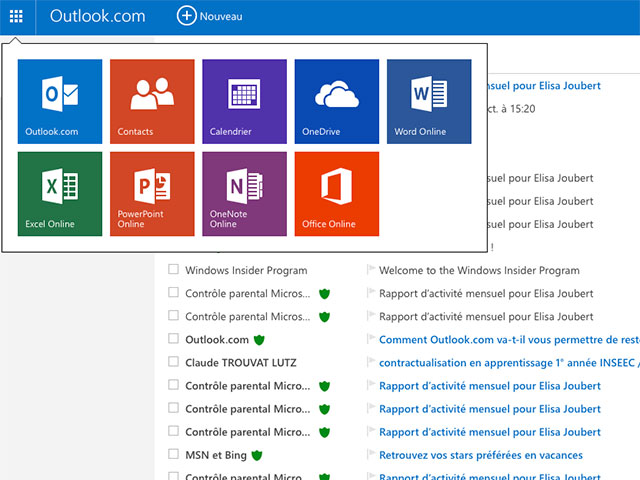The height and width of the screenshot is (480, 640).
Task: Close the app launcher grid icon
Action: coord(16,16)
